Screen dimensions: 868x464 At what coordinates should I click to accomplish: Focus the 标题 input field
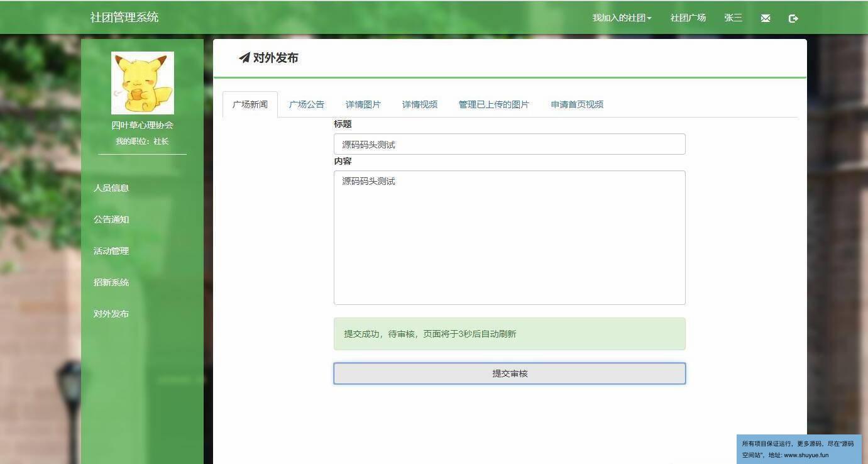[x=510, y=144]
